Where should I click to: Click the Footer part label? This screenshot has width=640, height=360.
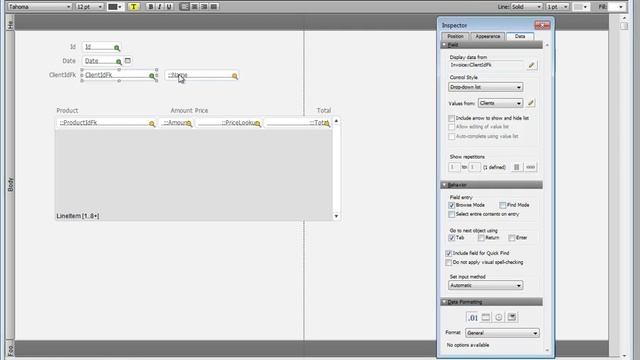click(x=10, y=350)
